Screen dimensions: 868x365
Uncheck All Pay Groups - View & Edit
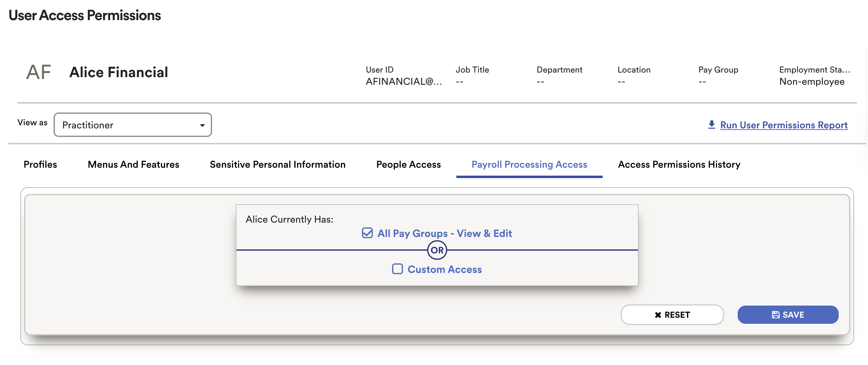pyautogui.click(x=367, y=233)
